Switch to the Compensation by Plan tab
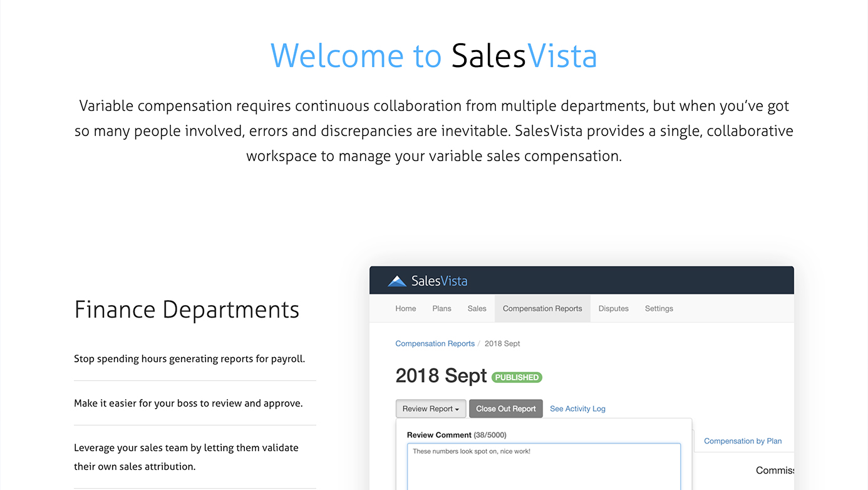This screenshot has width=868, height=490. [x=743, y=441]
